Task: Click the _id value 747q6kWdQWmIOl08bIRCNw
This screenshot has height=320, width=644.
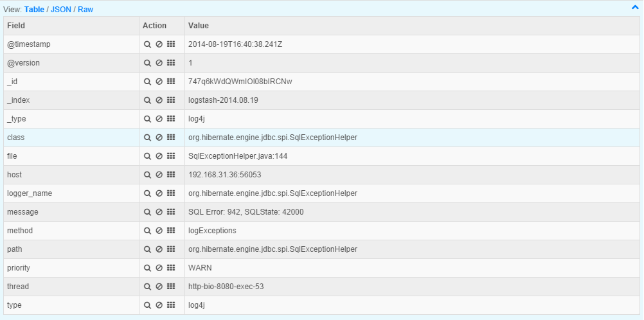Action: [240, 82]
